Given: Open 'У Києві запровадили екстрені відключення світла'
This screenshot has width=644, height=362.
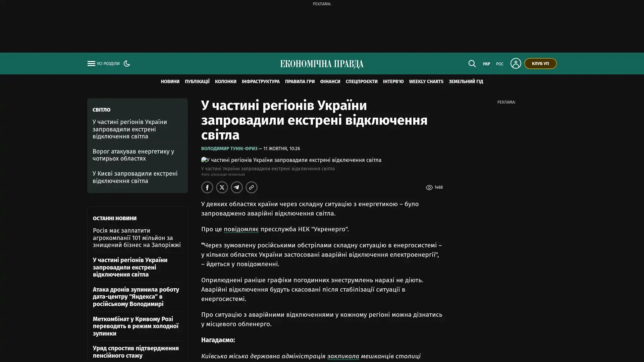Looking at the screenshot, I should point(135,177).
